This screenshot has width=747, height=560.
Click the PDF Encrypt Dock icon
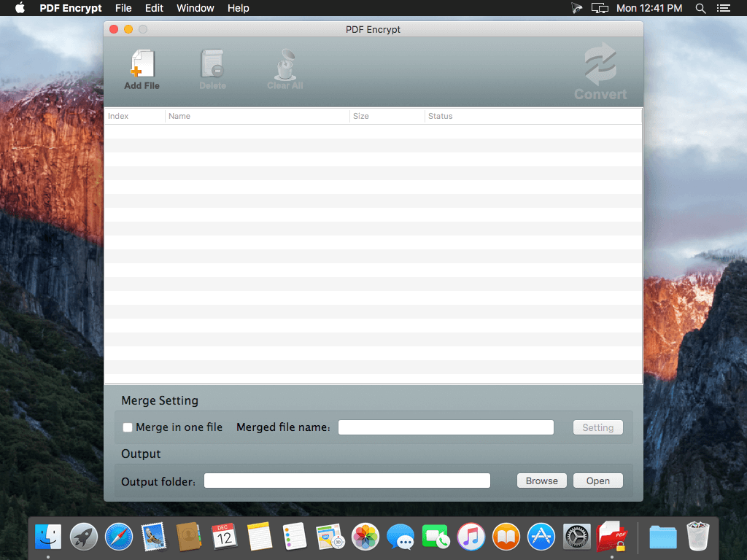[x=612, y=537]
